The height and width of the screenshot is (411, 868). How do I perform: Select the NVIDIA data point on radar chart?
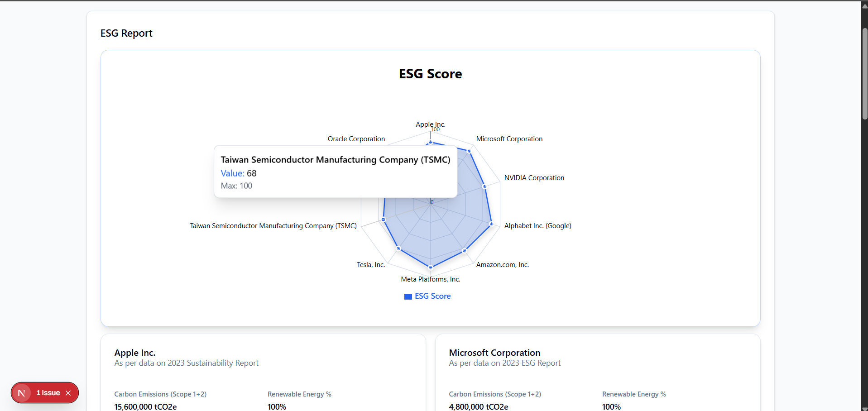click(x=484, y=186)
